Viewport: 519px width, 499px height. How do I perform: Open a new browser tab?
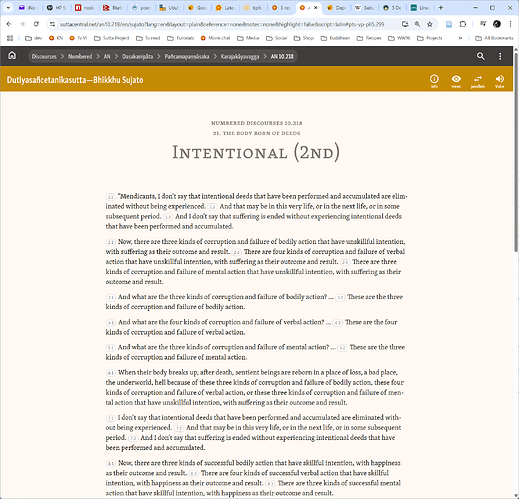441,8
